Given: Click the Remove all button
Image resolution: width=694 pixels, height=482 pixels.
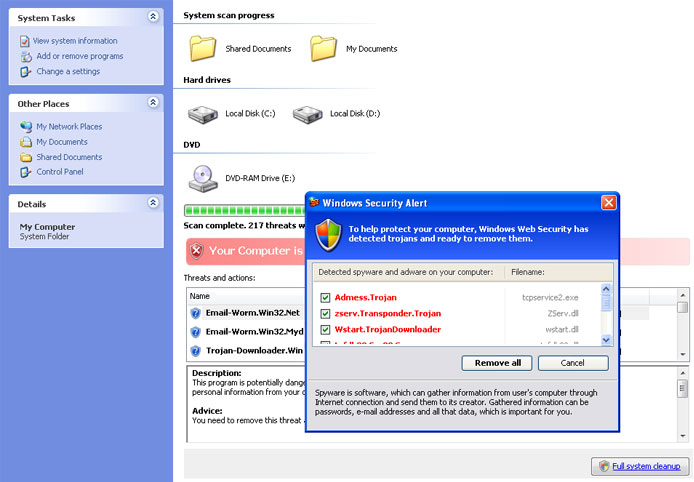Looking at the screenshot, I should (497, 363).
